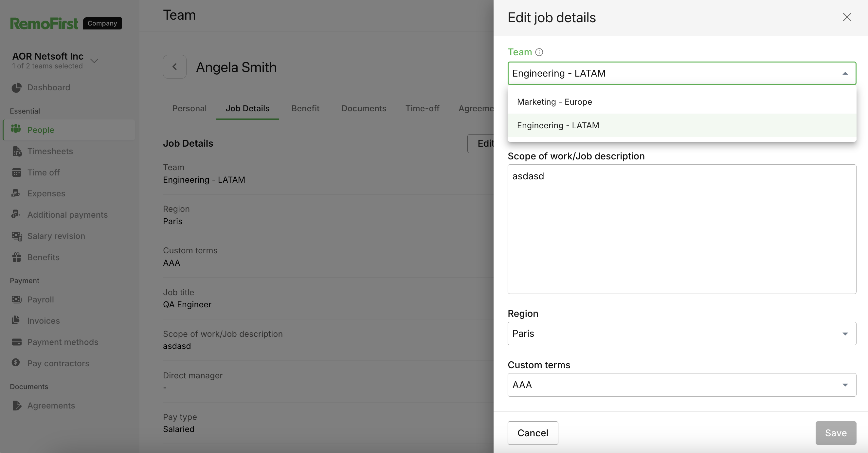Click the Additional payments icon
Image resolution: width=868 pixels, height=453 pixels.
[x=15, y=214]
